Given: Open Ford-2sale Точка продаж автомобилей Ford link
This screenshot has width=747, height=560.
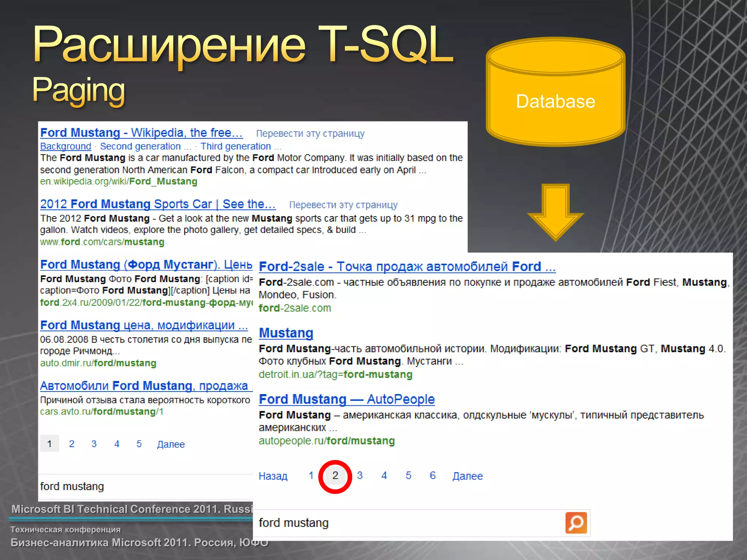Looking at the screenshot, I should 407,267.
